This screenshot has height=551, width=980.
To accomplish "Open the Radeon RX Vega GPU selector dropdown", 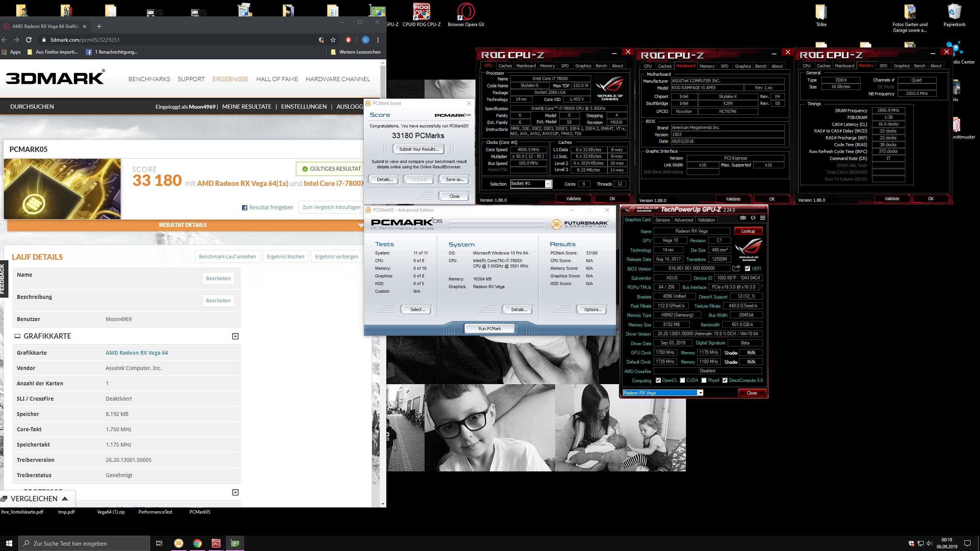I will (700, 393).
